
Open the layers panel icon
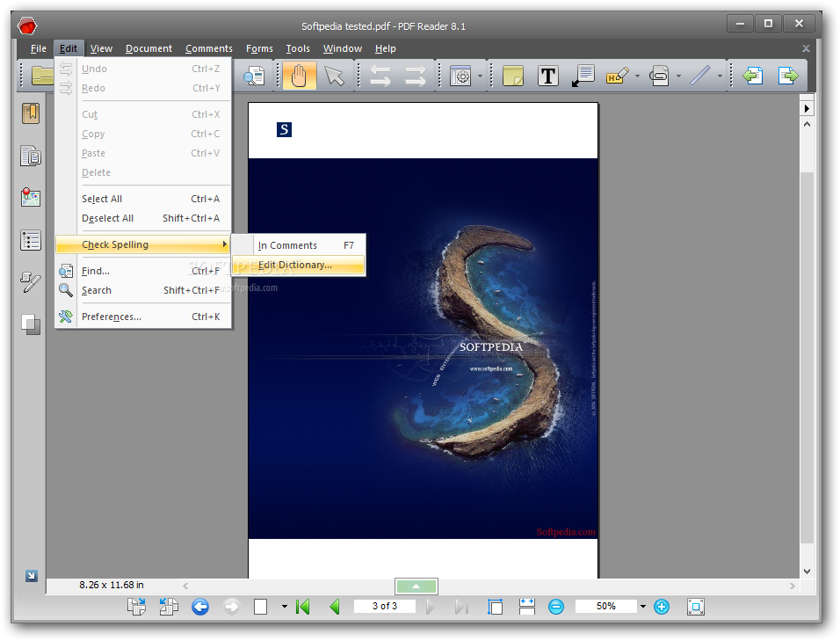(31, 324)
